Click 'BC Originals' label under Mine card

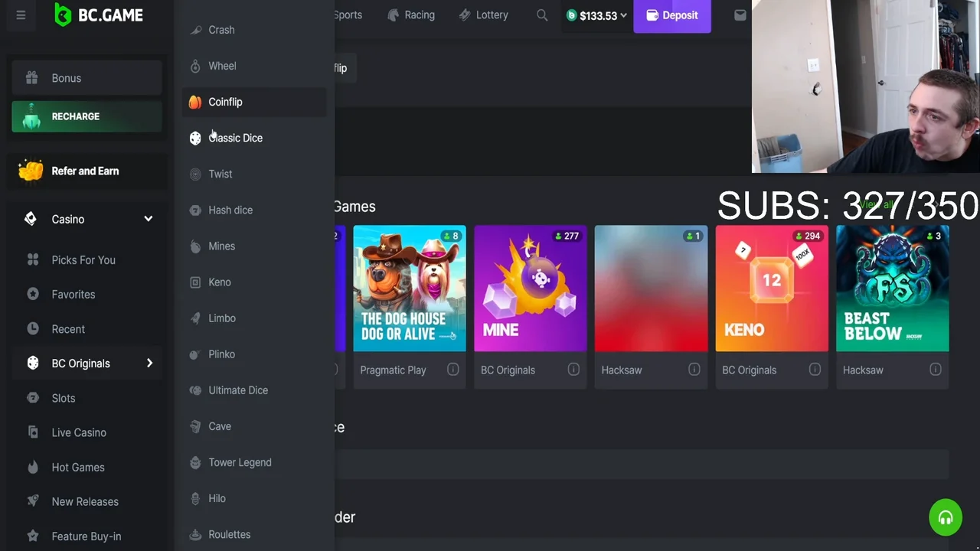point(508,370)
